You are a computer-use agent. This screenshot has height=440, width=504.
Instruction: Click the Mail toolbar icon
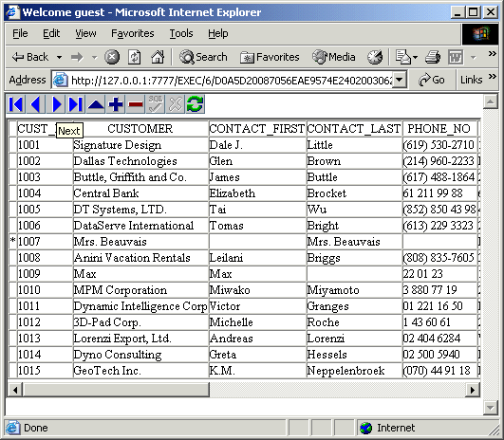[x=402, y=57]
